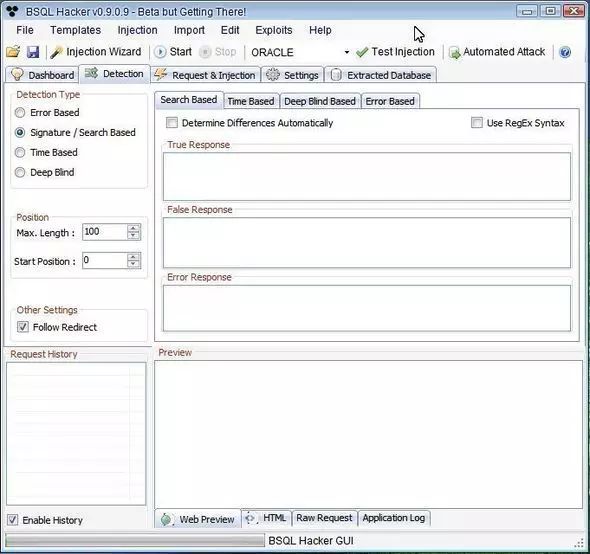Decrease Max. Length with down arrow
The height and width of the screenshot is (554, 590).
(x=133, y=236)
